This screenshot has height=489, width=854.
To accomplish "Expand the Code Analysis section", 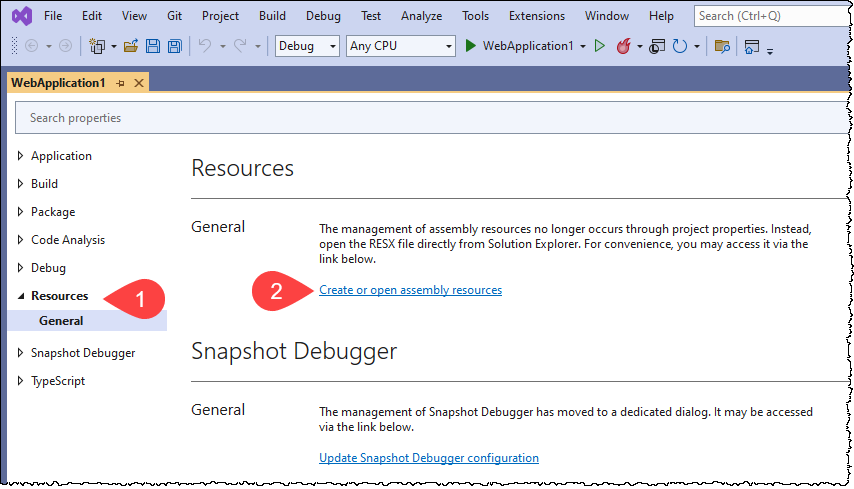I will pyautogui.click(x=20, y=240).
